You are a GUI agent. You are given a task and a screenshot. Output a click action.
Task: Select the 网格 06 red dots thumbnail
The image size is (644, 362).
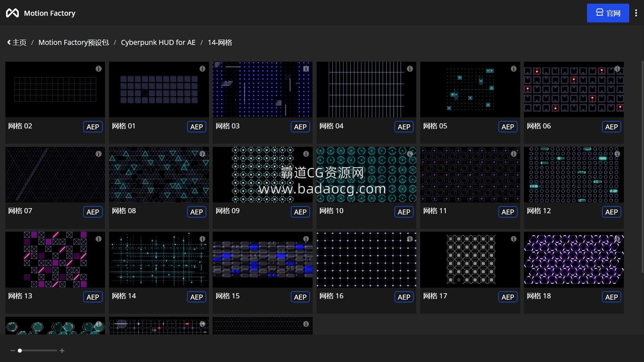[x=574, y=89]
